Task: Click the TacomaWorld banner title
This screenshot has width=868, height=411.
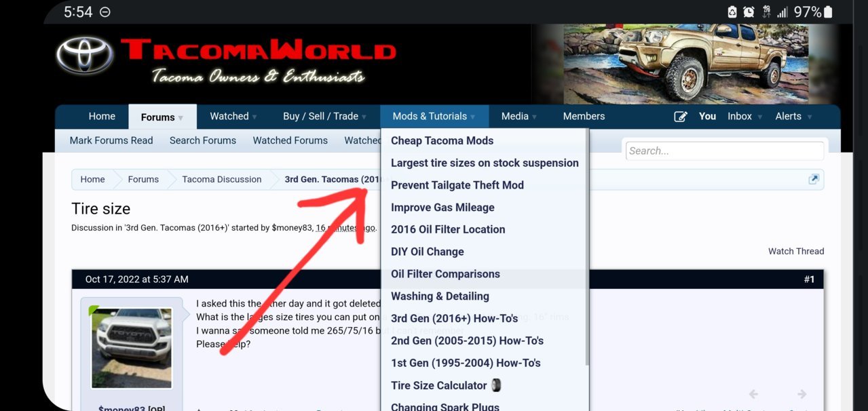Action: point(258,52)
